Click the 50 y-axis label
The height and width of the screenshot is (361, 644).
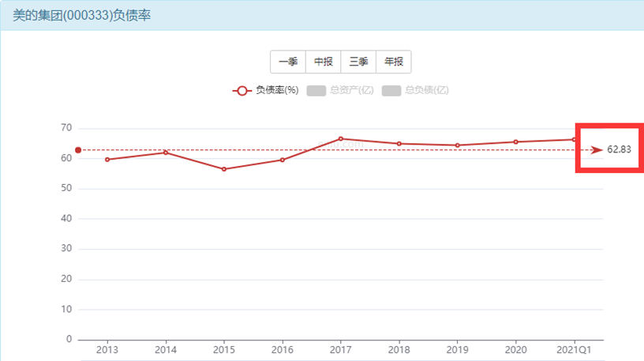tap(66, 188)
